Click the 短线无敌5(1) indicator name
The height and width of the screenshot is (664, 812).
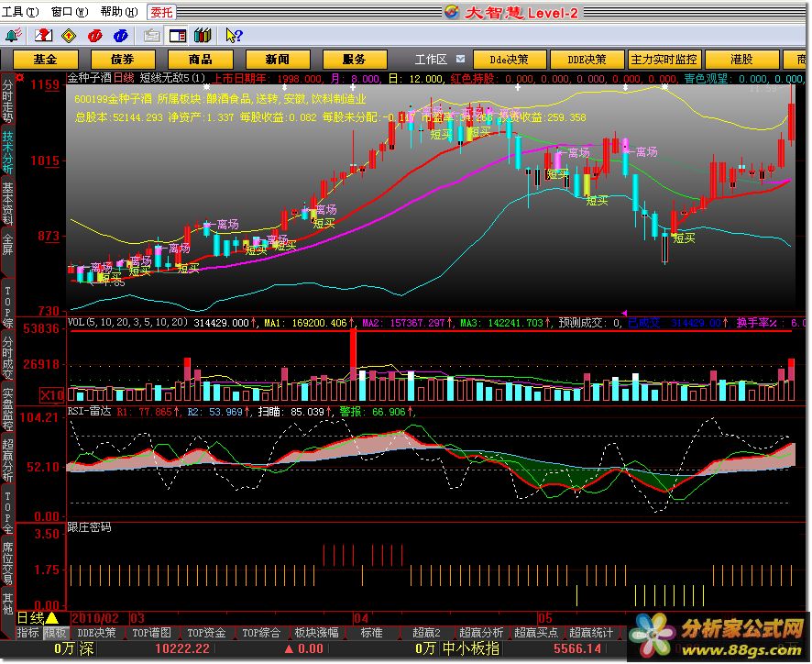coord(172,78)
